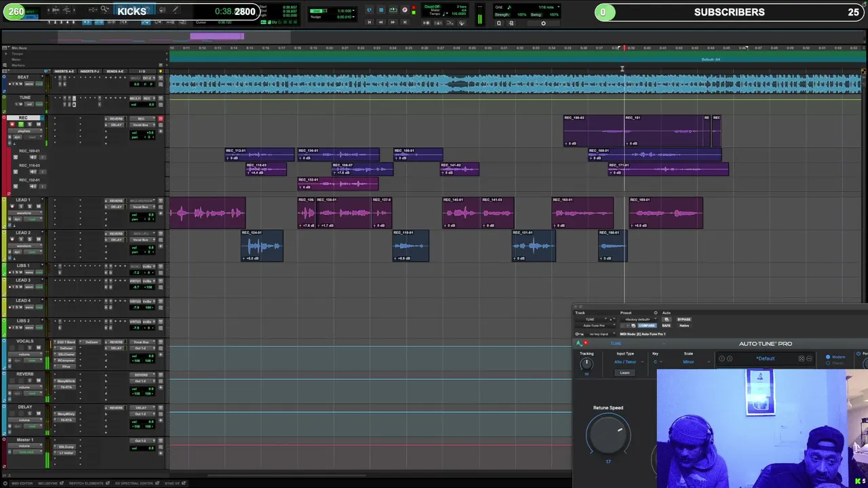Image resolution: width=868 pixels, height=488 pixels.
Task: Open the Auto-Tune Scale Minor dropdown
Action: [696, 362]
